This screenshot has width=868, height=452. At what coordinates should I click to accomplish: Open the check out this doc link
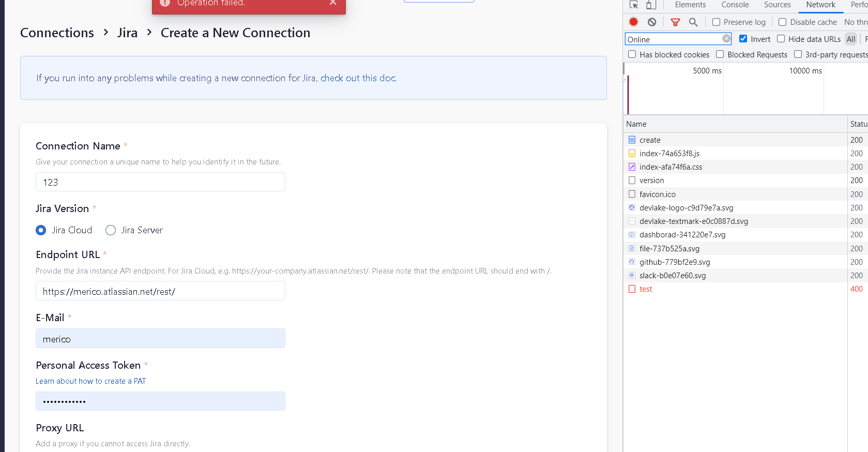tap(358, 78)
